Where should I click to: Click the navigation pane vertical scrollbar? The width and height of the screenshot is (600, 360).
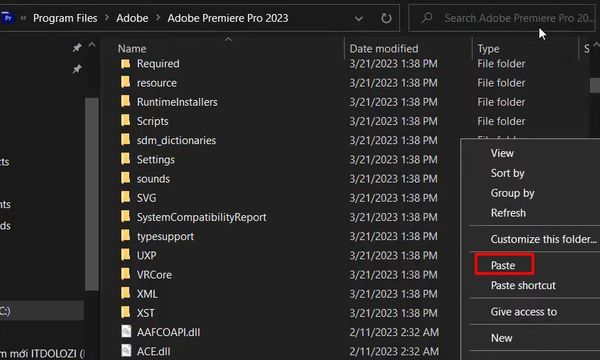point(92,194)
